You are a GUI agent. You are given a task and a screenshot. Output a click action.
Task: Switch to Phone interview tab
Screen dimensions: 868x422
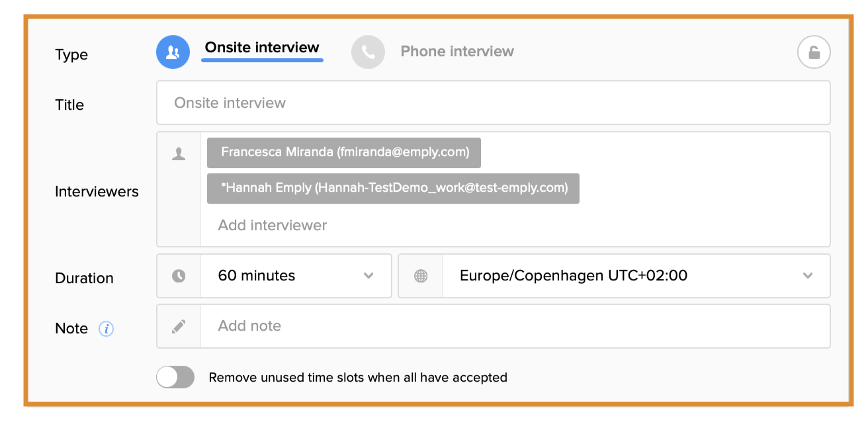(x=457, y=52)
